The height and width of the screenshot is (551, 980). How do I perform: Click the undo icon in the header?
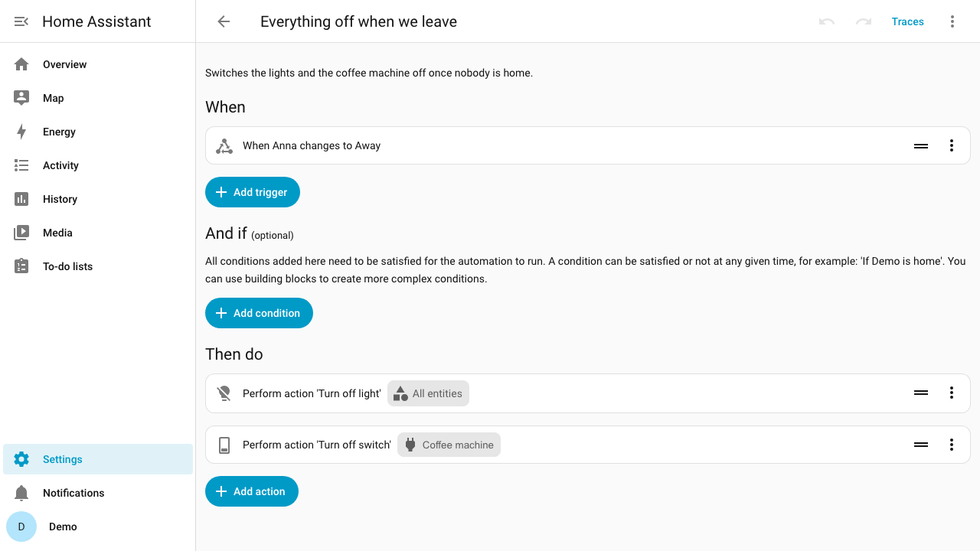pos(827,21)
